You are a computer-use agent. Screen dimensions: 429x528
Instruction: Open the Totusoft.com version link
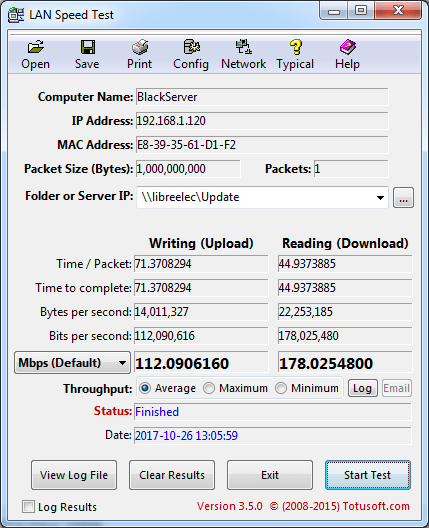pos(303,506)
